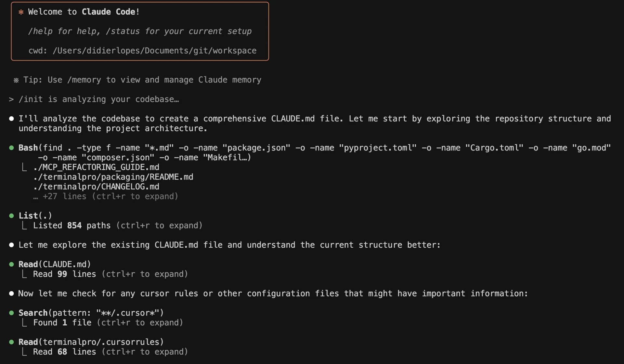Click the white bullet before "Let me explore"
This screenshot has width=624, height=364.
click(11, 245)
